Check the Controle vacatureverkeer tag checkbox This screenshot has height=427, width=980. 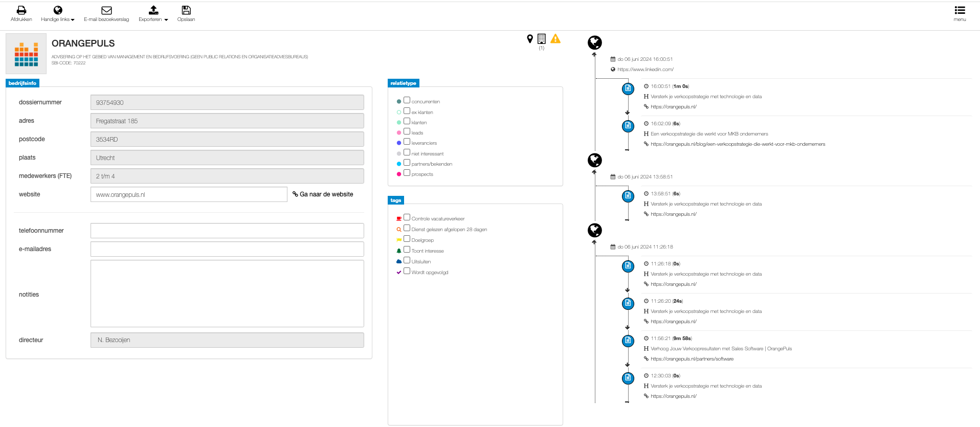click(407, 217)
